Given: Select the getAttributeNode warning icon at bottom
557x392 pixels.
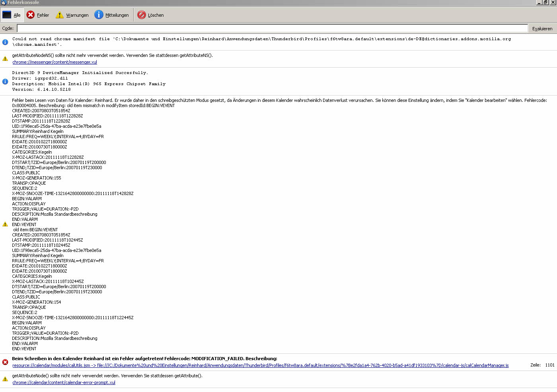Looking at the screenshot, I should coord(5,379).
